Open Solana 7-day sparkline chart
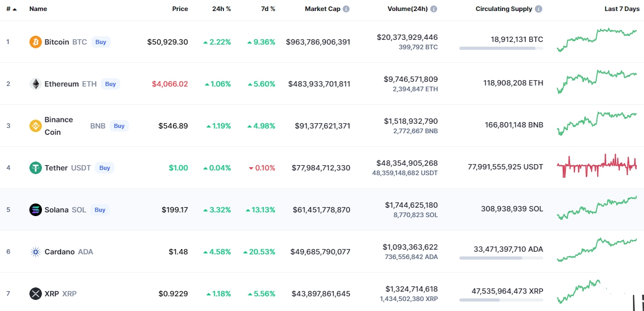Viewport: 644px width, 311px height. click(x=597, y=208)
